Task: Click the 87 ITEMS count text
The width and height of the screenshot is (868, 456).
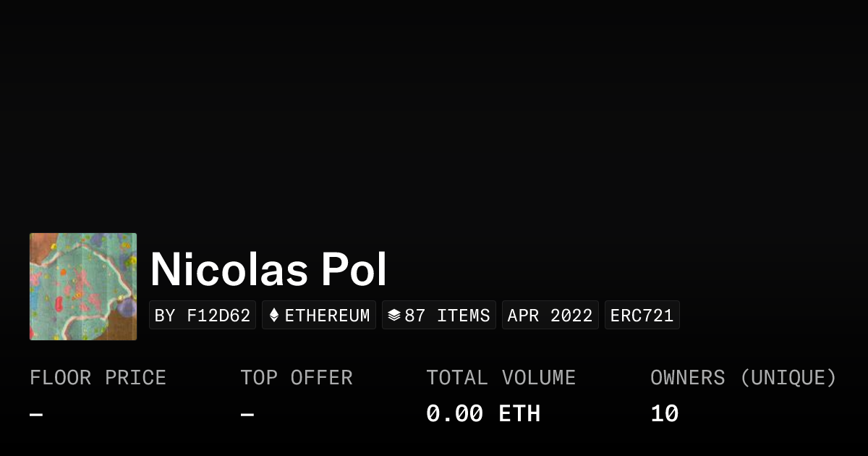Action: pyautogui.click(x=447, y=316)
